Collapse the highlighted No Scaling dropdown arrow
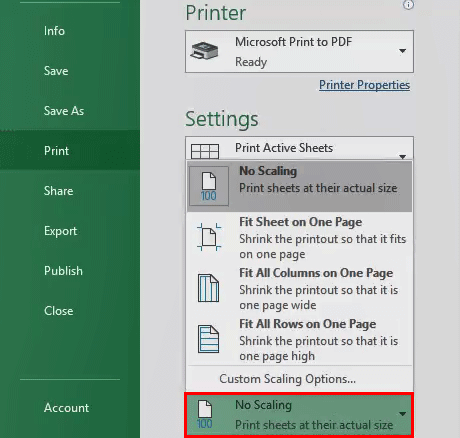The width and height of the screenshot is (460, 438). coord(402,414)
